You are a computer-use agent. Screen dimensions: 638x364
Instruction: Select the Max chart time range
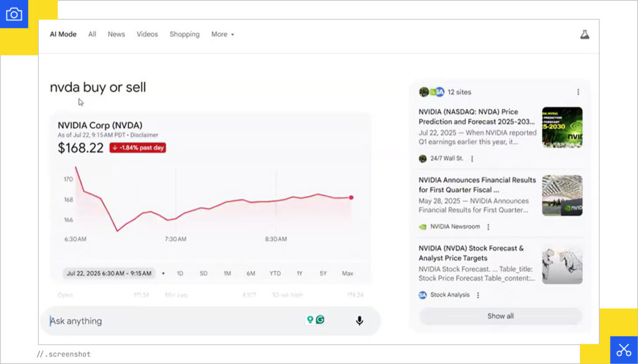[348, 273]
